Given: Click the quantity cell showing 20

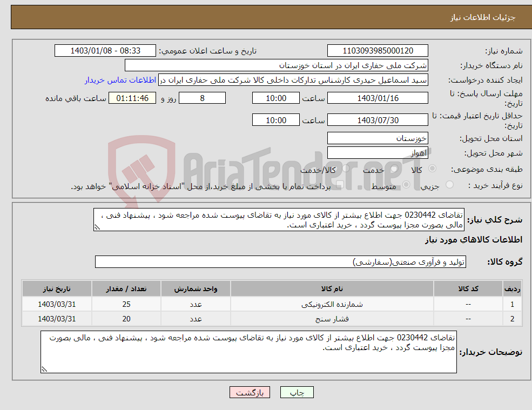Looking at the screenshot, I should (126, 319).
